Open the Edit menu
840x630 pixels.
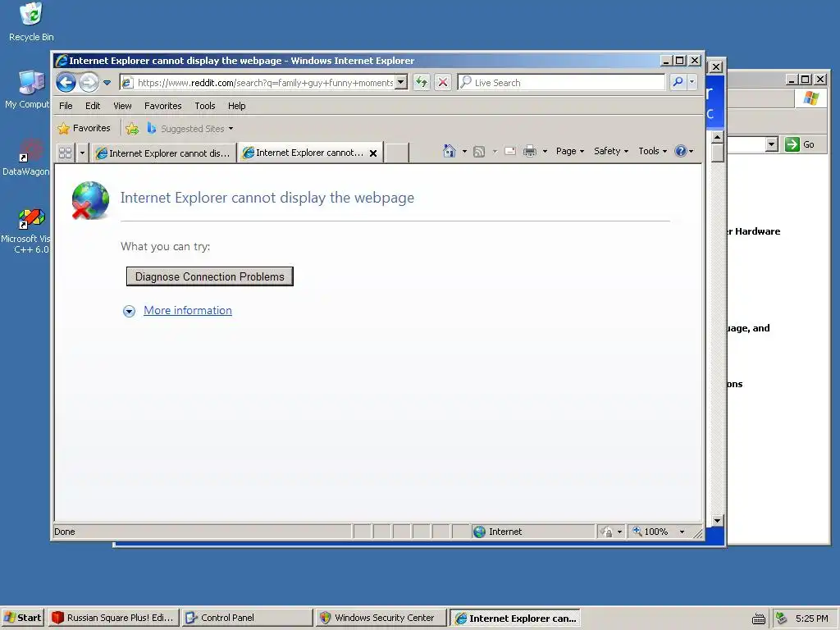click(93, 106)
